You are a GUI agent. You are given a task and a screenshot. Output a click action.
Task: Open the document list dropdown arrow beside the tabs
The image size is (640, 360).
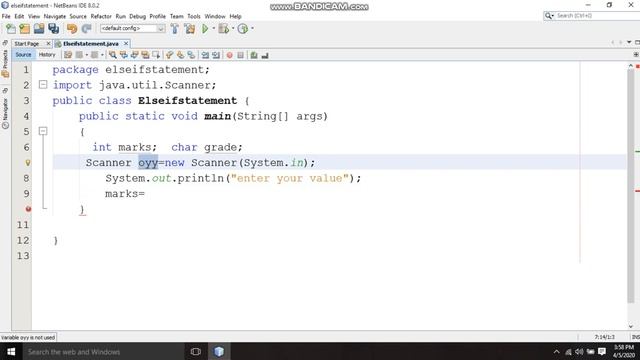629,42
